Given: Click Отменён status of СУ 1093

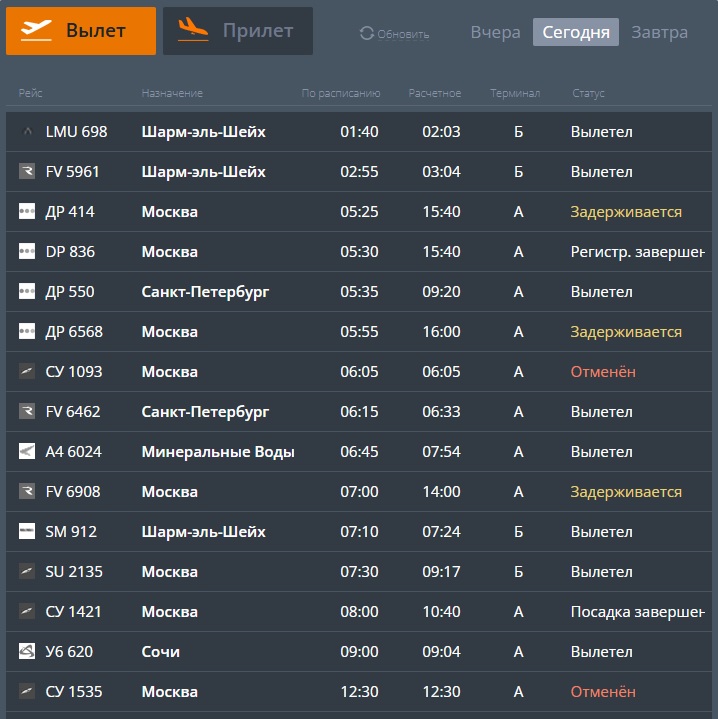Looking at the screenshot, I should tap(603, 371).
